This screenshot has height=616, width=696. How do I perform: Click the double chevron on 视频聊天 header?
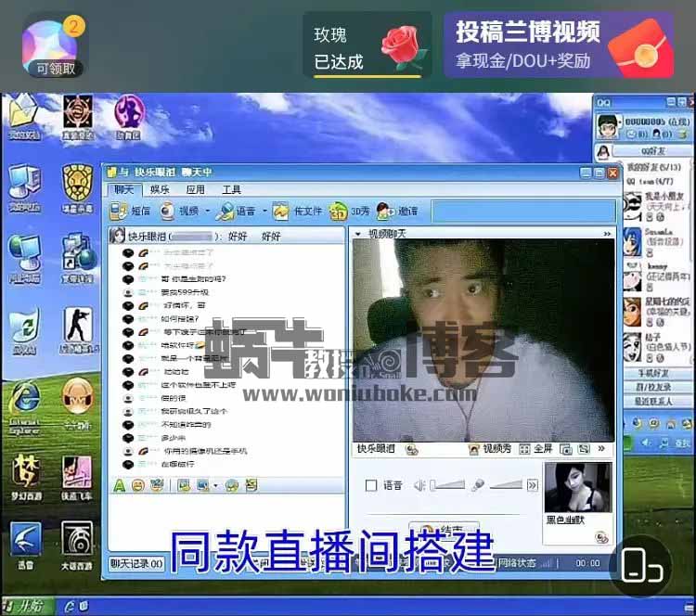[607, 234]
